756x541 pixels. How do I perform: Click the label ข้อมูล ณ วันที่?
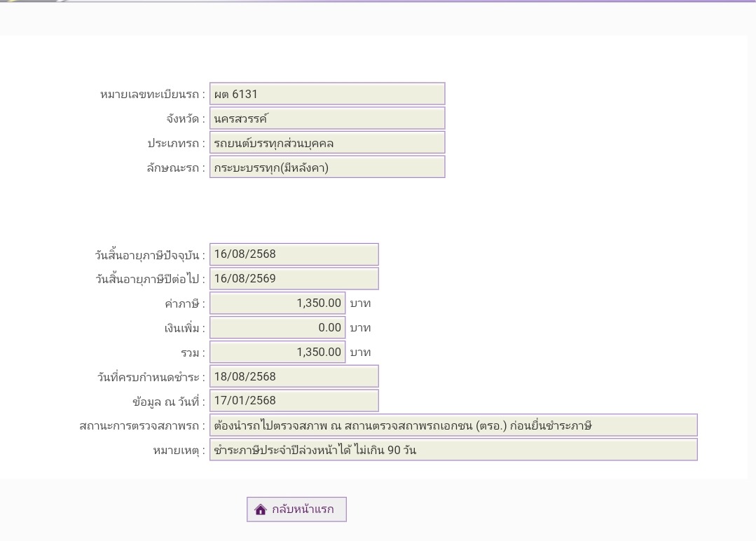click(x=170, y=402)
